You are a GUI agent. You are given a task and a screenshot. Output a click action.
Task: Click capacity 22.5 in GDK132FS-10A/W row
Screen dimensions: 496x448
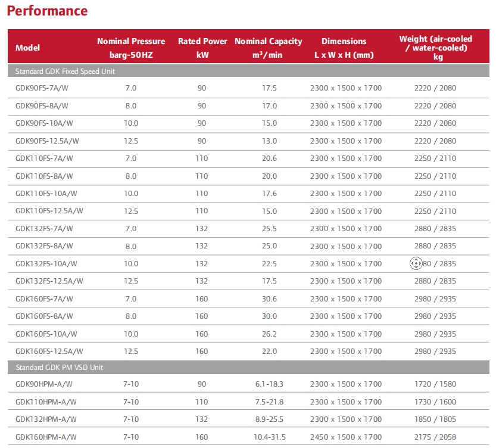click(269, 263)
